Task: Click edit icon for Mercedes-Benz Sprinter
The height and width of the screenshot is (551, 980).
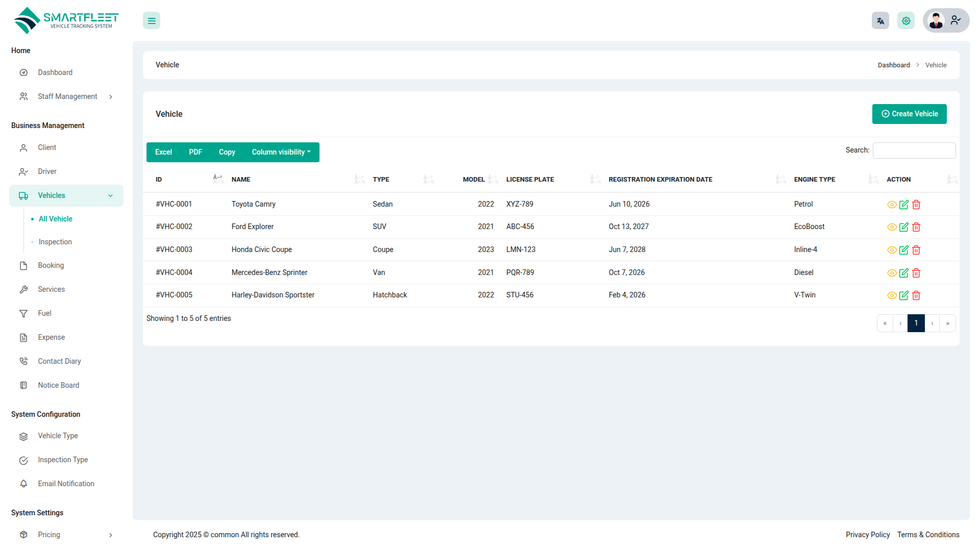Action: (x=903, y=273)
